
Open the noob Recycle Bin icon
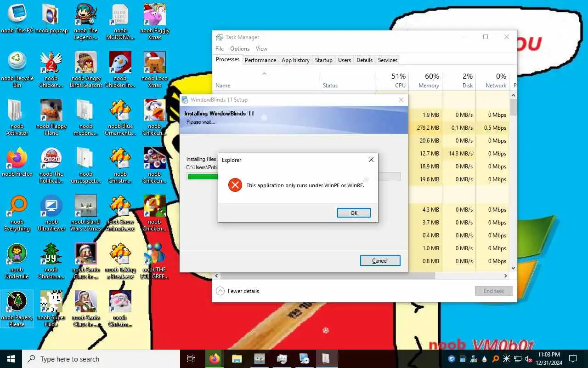pos(17,69)
